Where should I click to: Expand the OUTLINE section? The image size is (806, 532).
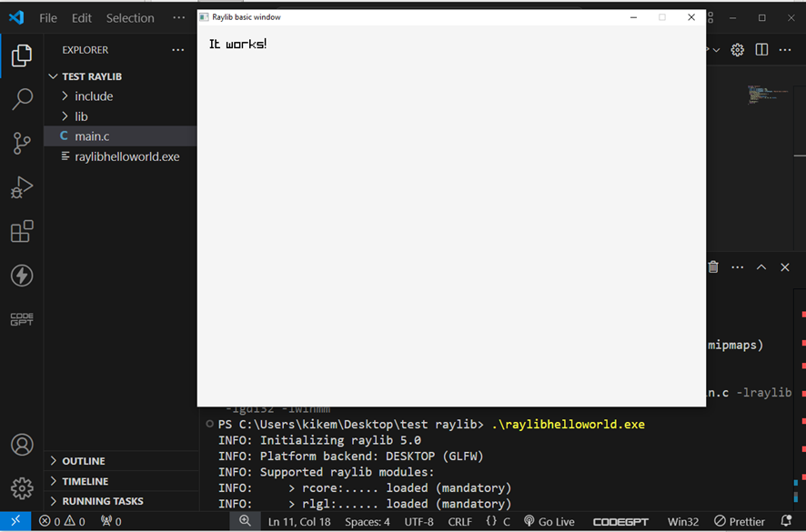[x=83, y=461]
